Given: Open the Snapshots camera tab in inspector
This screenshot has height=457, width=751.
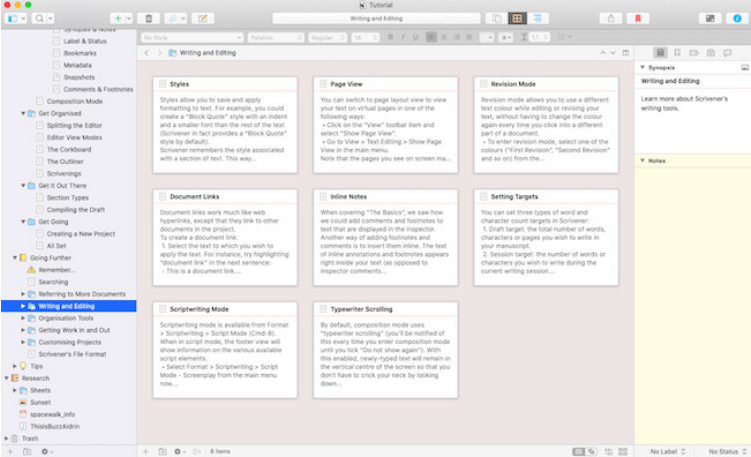Looking at the screenshot, I should pos(710,51).
